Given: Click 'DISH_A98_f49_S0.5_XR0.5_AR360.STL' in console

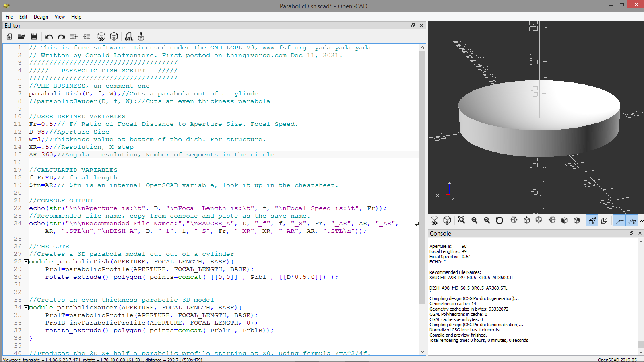Looking at the screenshot, I should pyautogui.click(x=468, y=288).
